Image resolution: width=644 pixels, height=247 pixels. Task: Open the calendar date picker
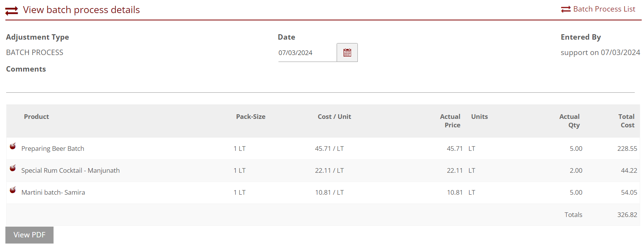coord(347,53)
